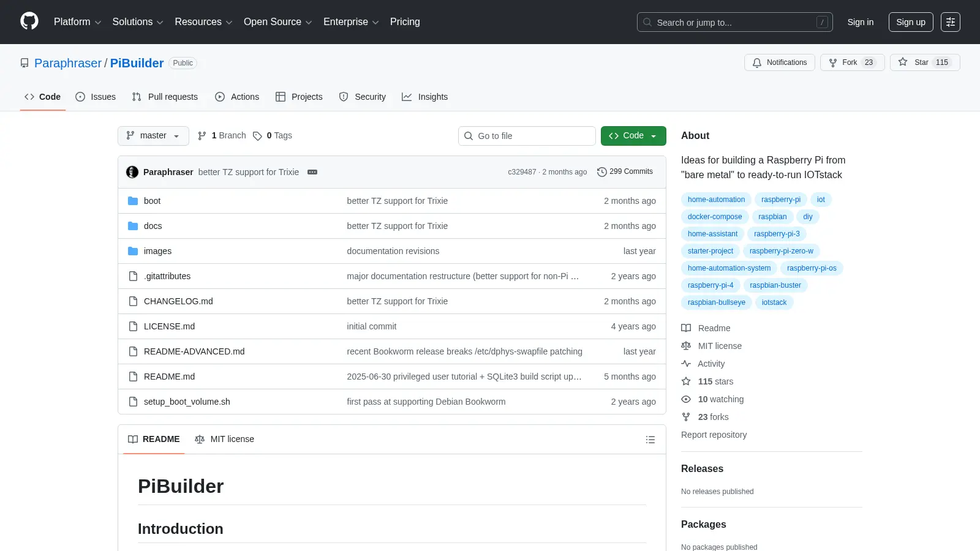Click the setup_boot_volume.sh file icon
Viewport: 980px width, 551px height.
[x=133, y=402]
